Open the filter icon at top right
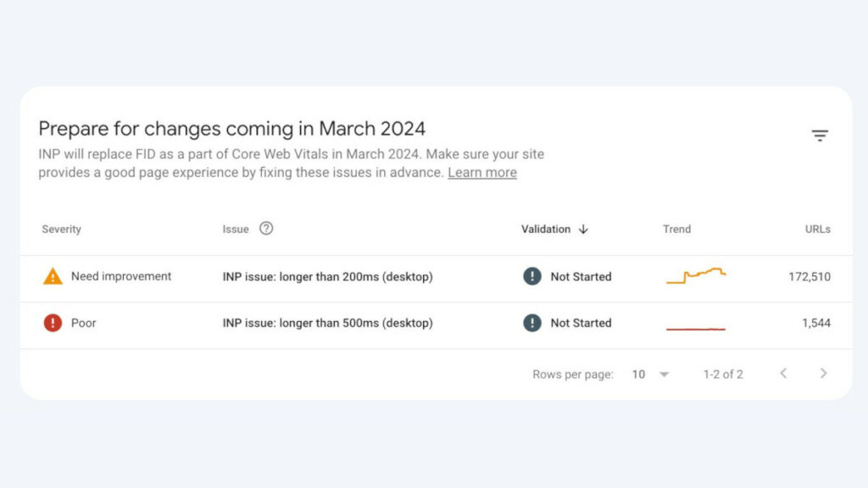The image size is (868, 488). click(820, 136)
